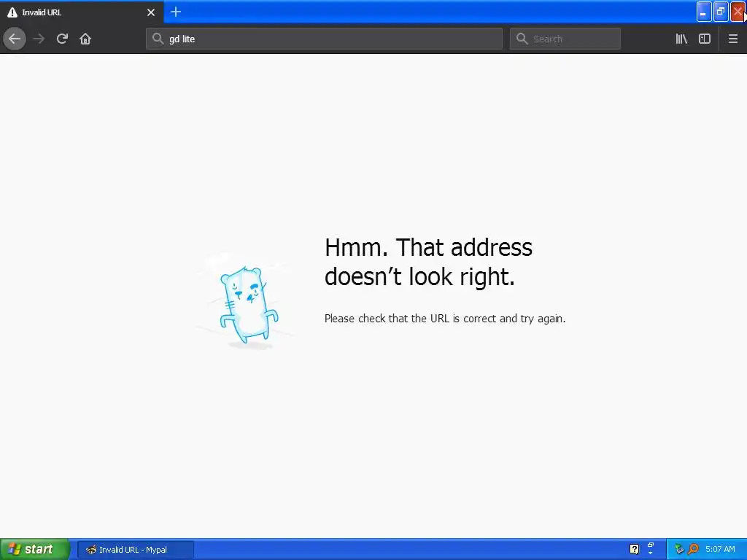Reload the current page
Viewport: 747px width, 560px height.
tap(62, 39)
